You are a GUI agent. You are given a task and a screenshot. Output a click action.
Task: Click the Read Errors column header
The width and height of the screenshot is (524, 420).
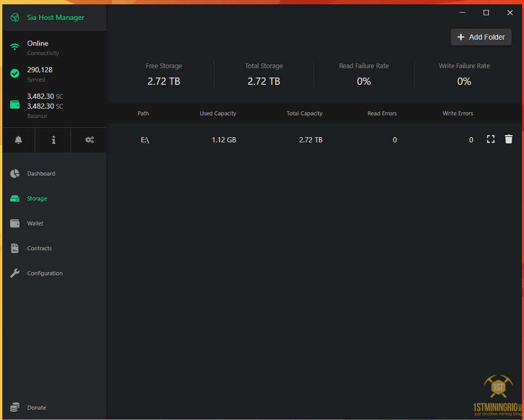pyautogui.click(x=382, y=114)
